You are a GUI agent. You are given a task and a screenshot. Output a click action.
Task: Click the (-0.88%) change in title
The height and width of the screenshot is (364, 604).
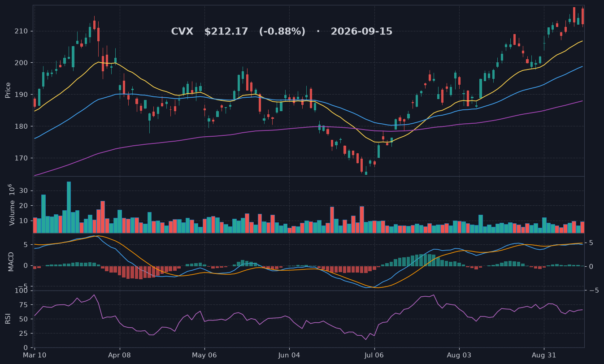point(282,31)
